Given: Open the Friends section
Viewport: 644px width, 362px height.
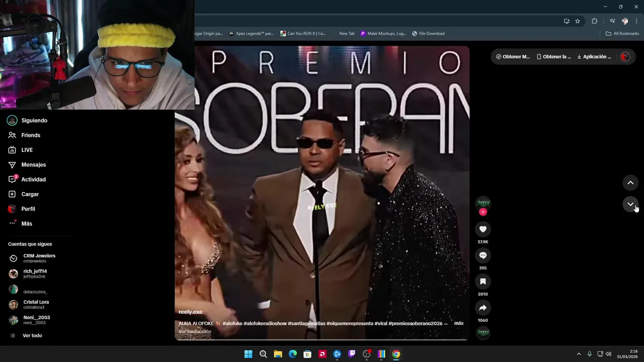Looking at the screenshot, I should [x=24, y=135].
